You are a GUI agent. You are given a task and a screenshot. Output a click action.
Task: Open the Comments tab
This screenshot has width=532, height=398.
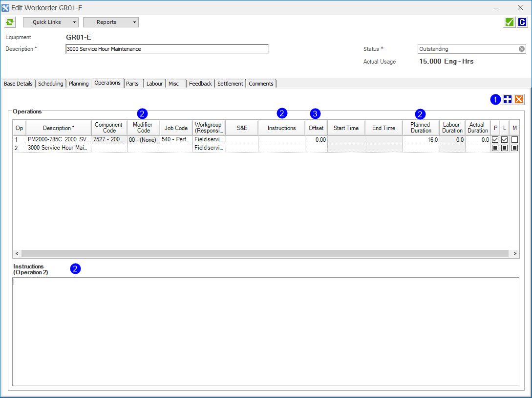coord(261,84)
